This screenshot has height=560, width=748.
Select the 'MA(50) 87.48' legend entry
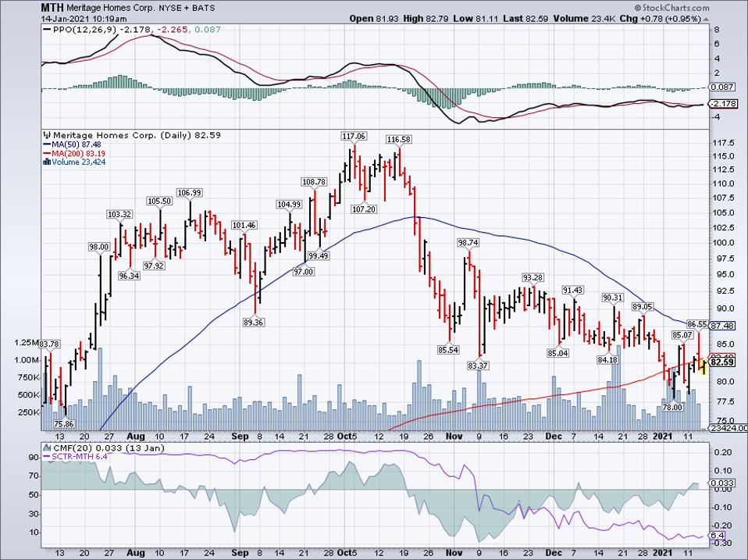point(72,144)
